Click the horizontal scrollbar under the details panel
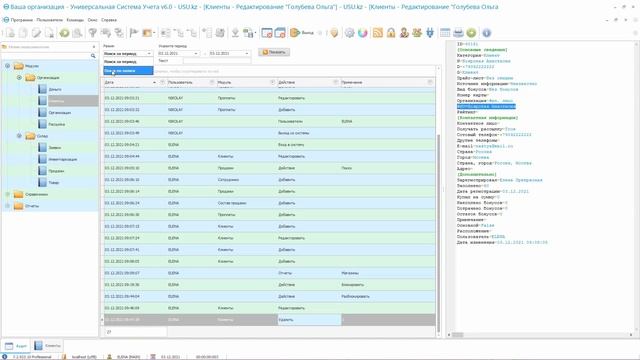The height and width of the screenshot is (360, 640). 458,335
